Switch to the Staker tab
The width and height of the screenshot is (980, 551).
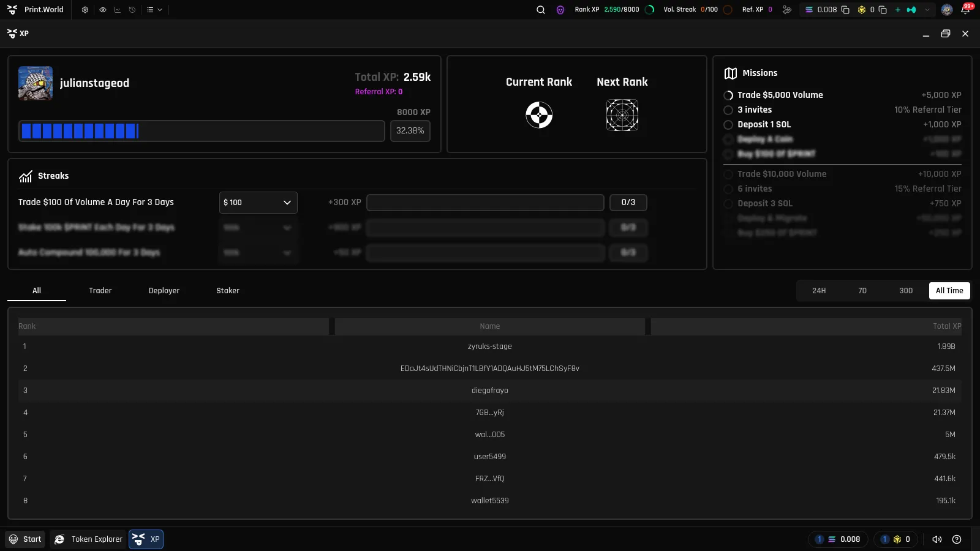(x=228, y=291)
